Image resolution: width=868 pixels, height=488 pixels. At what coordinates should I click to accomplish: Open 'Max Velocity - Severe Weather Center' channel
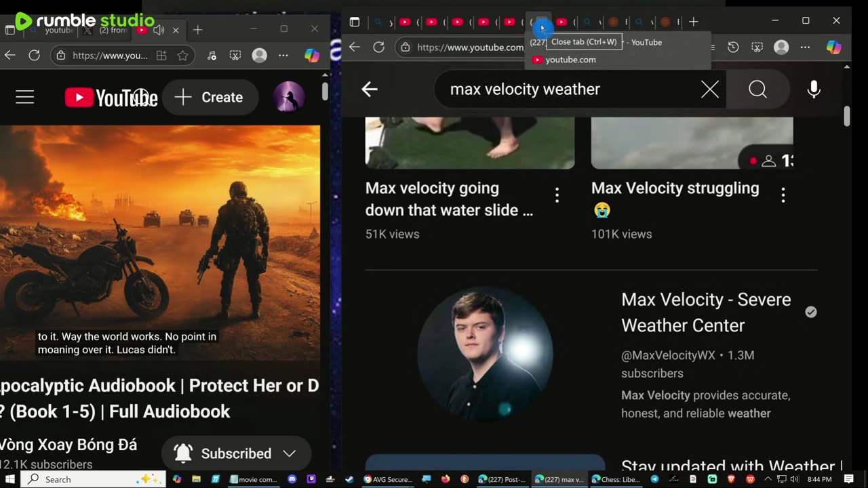pos(706,312)
